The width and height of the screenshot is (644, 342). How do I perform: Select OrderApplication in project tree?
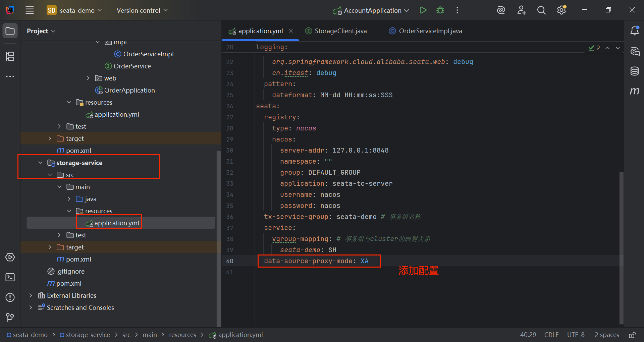(x=125, y=90)
